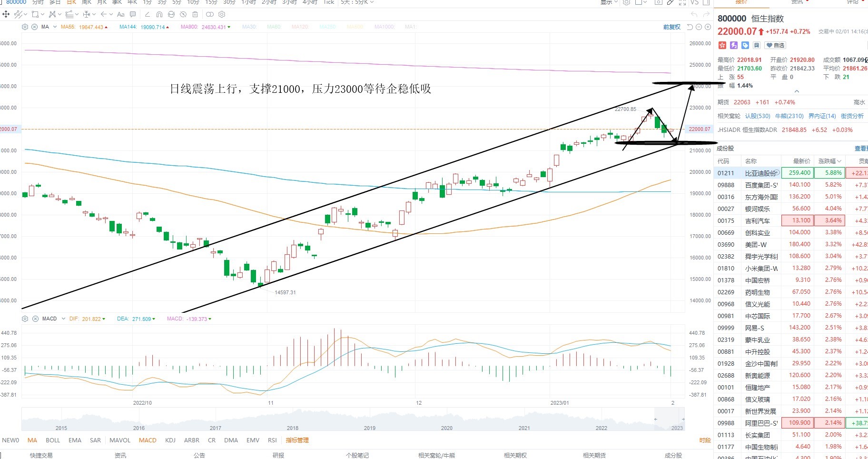Open the 5天:5分K period dropdown
The width and height of the screenshot is (868, 459).
coord(357,2)
